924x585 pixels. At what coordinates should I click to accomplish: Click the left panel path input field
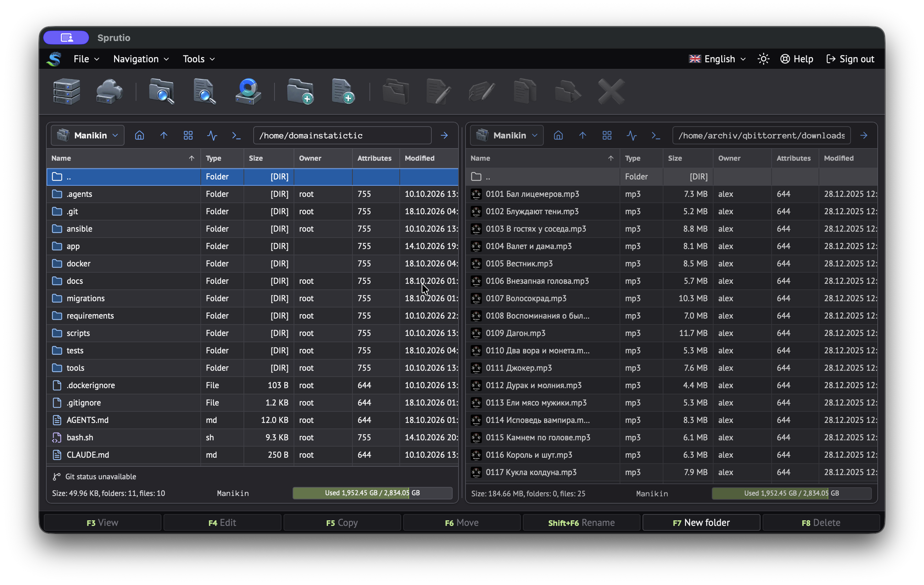[342, 135]
